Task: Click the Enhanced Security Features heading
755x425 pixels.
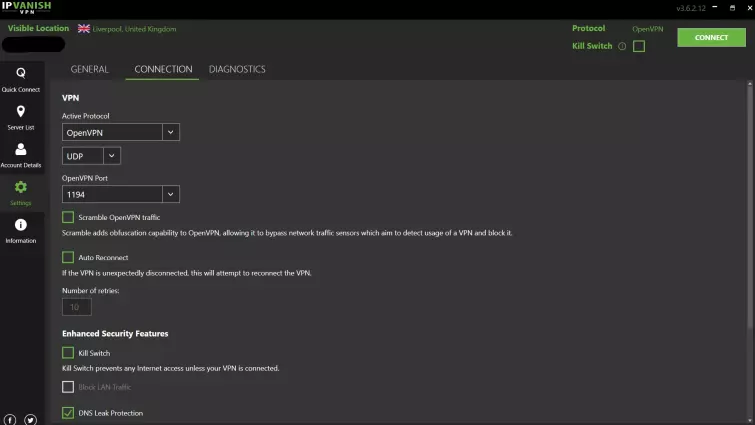Action: pyautogui.click(x=115, y=334)
